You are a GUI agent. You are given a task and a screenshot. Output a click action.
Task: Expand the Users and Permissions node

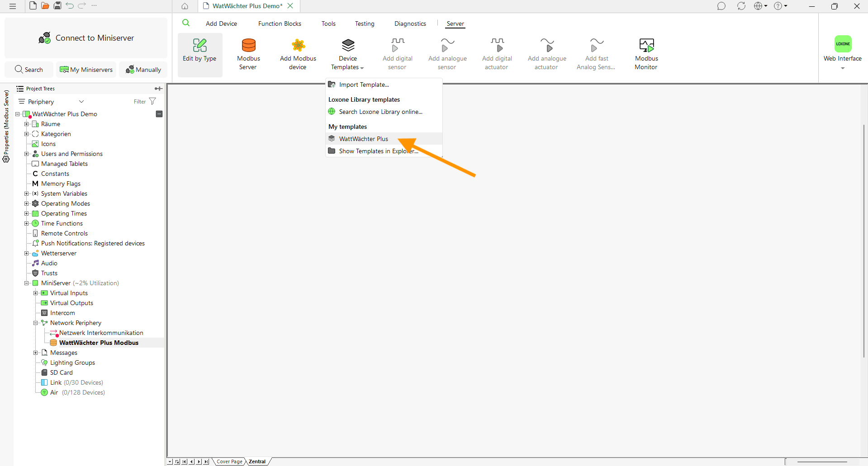pyautogui.click(x=27, y=154)
